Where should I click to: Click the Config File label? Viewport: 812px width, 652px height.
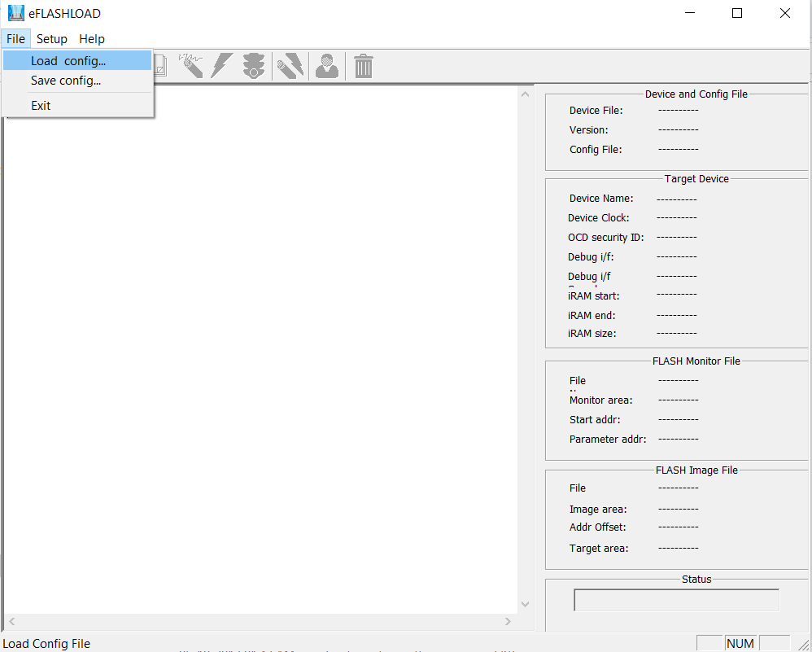pyautogui.click(x=596, y=149)
